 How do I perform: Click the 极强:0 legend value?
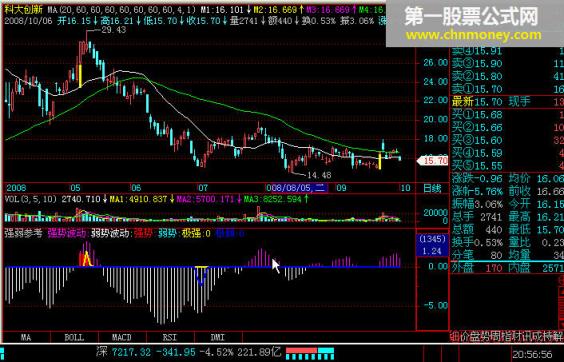pos(196,234)
